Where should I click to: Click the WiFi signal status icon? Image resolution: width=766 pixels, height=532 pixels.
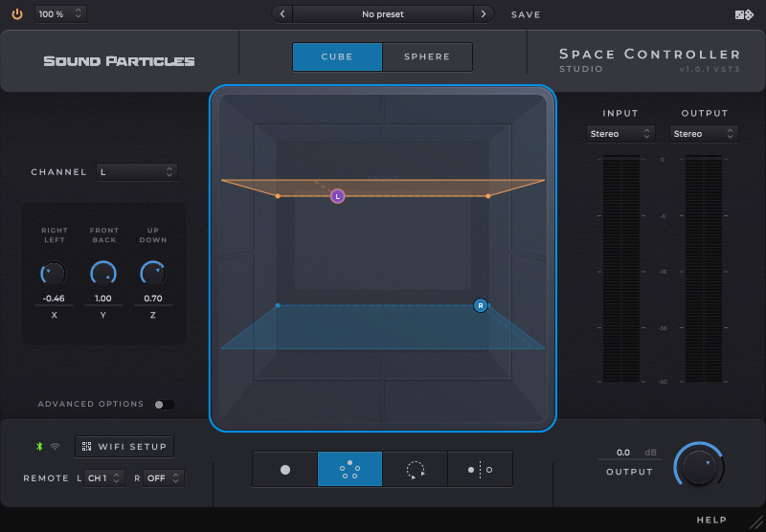click(56, 446)
